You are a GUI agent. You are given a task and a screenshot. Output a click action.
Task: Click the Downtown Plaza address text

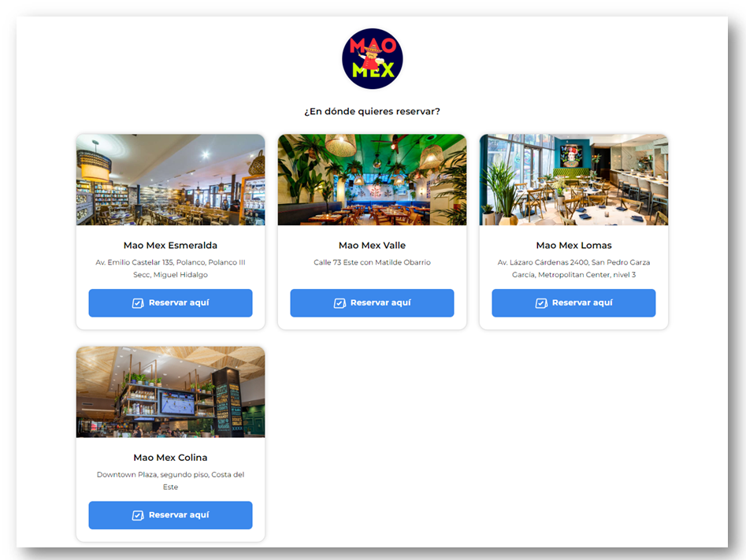[x=170, y=480]
